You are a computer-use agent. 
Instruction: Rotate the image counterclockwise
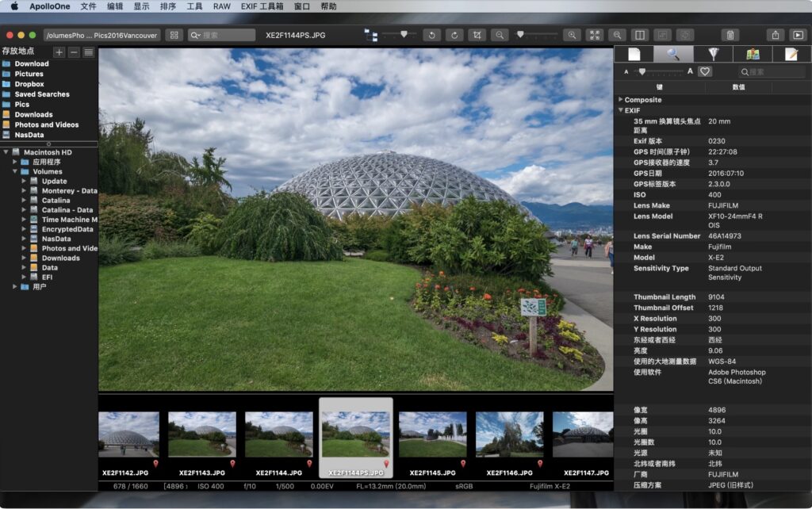431,35
